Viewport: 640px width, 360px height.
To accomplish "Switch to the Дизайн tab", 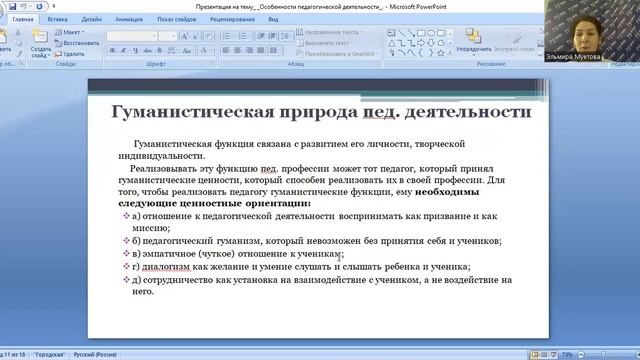I will coord(91,19).
